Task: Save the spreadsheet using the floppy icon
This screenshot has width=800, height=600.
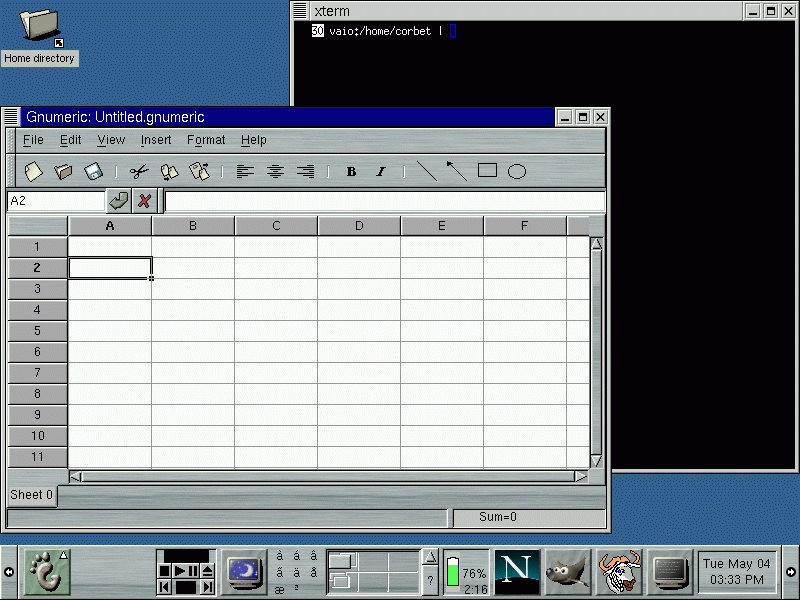Action: [x=93, y=171]
